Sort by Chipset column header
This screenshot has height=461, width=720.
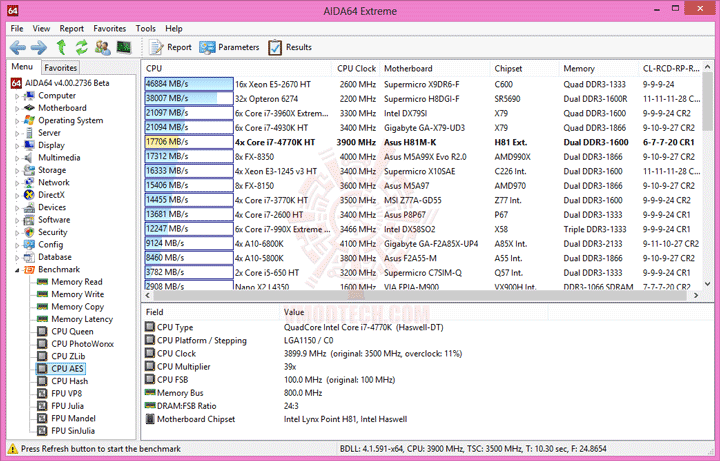pyautogui.click(x=524, y=68)
